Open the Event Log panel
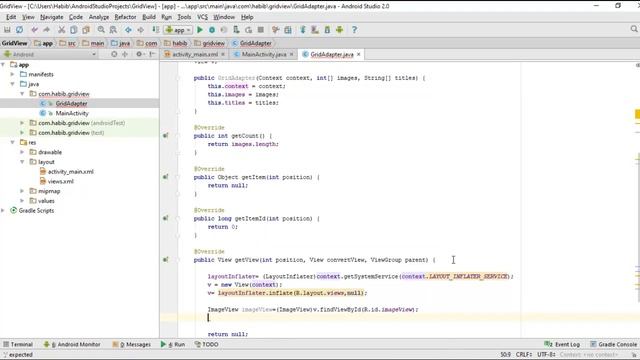Screen dimensions: 640x360 click(x=562, y=344)
